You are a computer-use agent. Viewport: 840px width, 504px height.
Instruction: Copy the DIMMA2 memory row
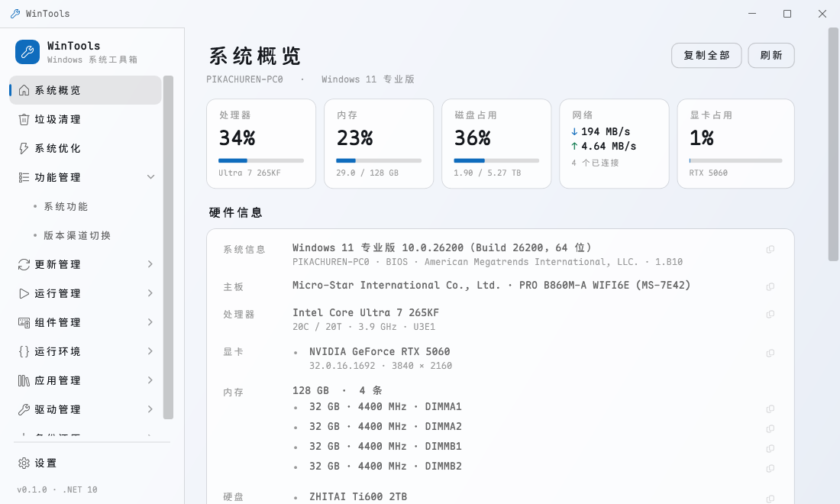coord(771,428)
